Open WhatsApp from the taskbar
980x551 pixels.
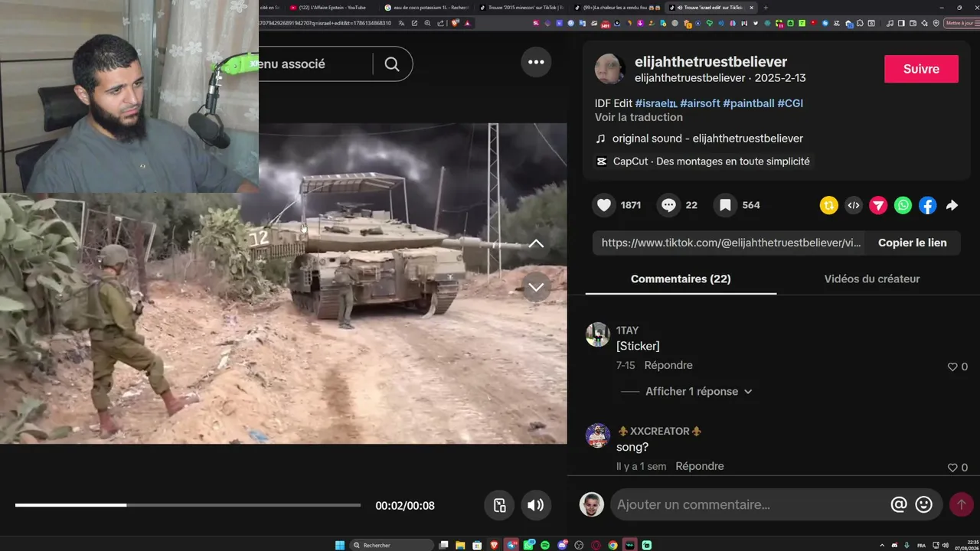tap(528, 545)
